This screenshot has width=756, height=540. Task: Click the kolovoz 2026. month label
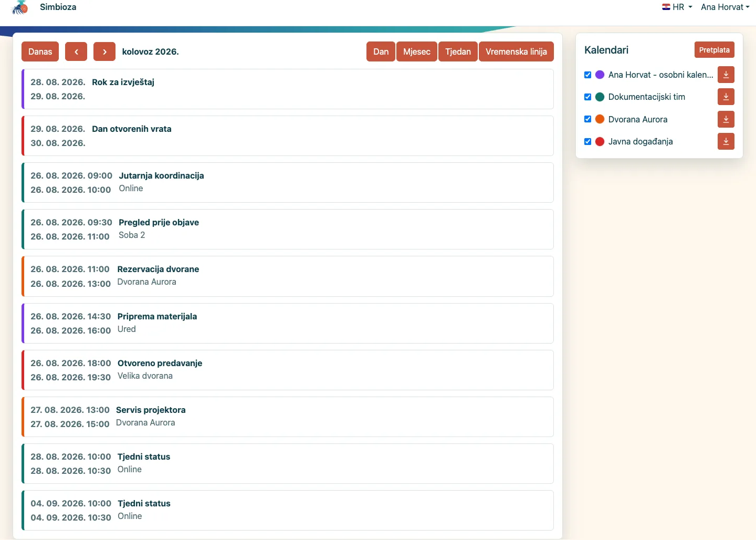150,51
